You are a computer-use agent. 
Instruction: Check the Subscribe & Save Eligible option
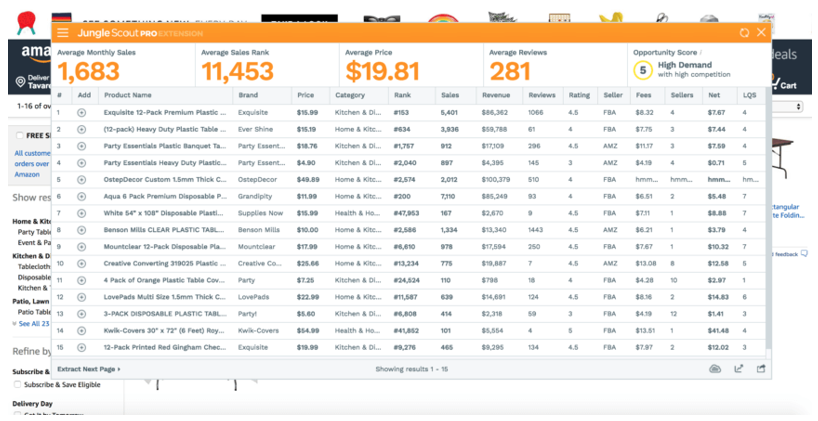[x=18, y=384]
